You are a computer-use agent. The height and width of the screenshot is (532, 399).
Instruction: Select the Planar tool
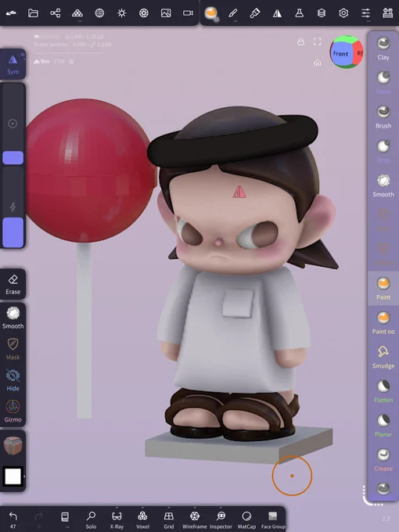click(383, 426)
